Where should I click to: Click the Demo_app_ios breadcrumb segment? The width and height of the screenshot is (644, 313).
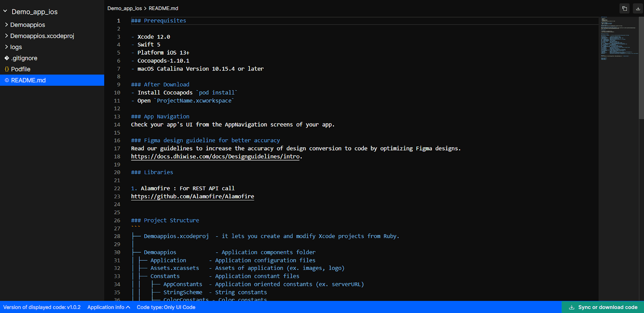[x=124, y=8]
